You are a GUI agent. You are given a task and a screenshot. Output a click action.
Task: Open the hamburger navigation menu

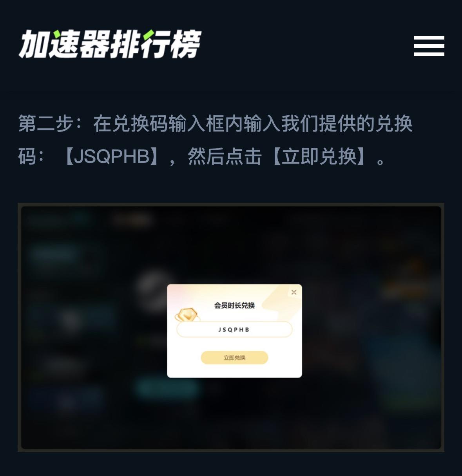429,46
